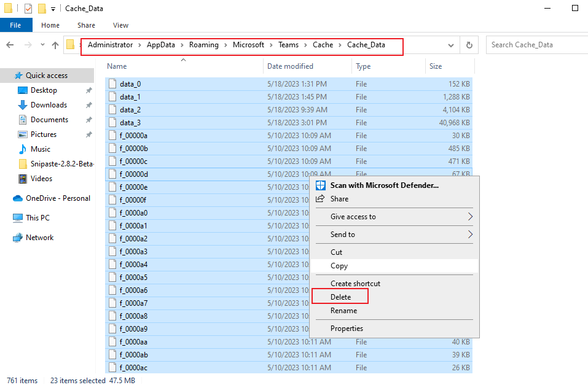Click AppData in the address path
Viewport: 588px width, 385px height.
[161, 45]
